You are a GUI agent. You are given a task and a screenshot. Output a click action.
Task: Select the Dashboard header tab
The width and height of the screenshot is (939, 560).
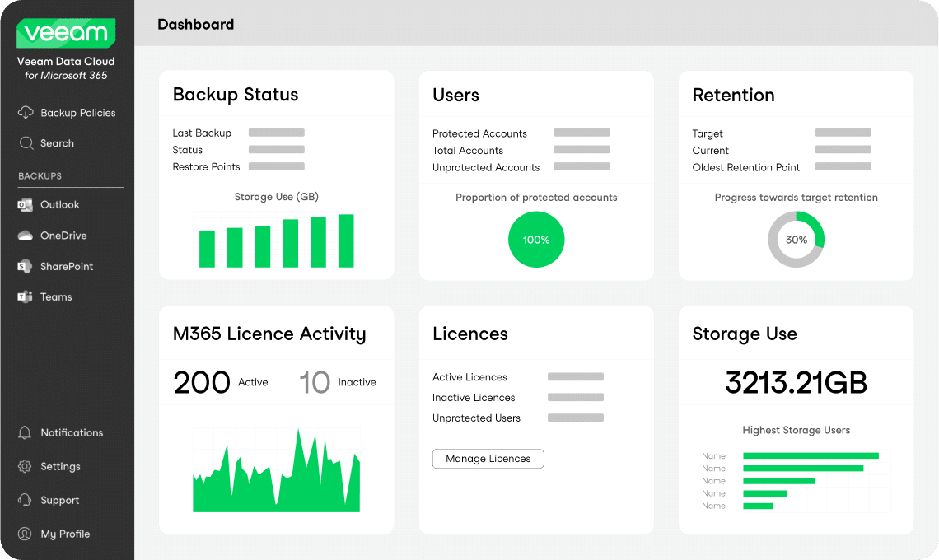(x=196, y=24)
